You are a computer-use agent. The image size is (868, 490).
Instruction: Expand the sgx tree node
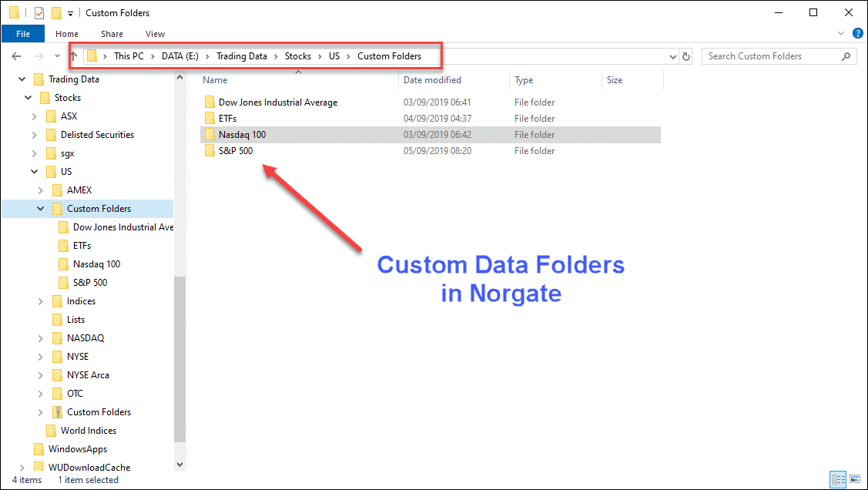tap(35, 153)
